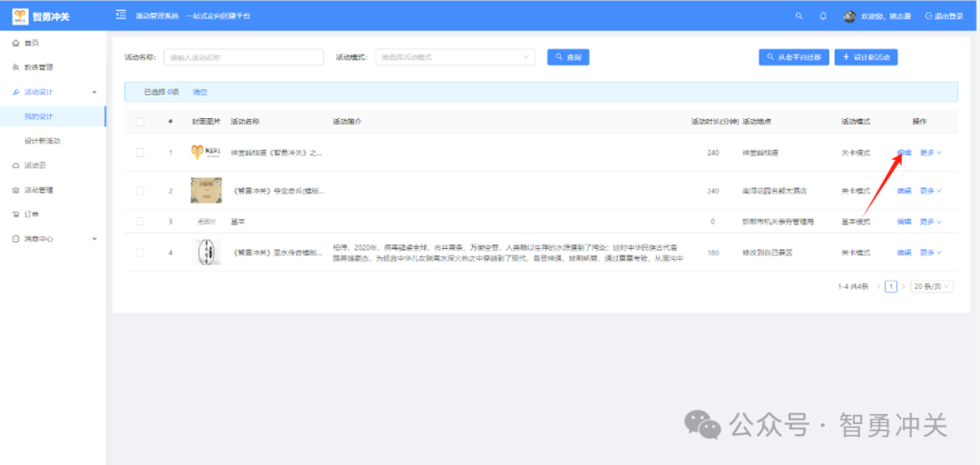
Task: Click the 查询 search button
Action: click(568, 57)
